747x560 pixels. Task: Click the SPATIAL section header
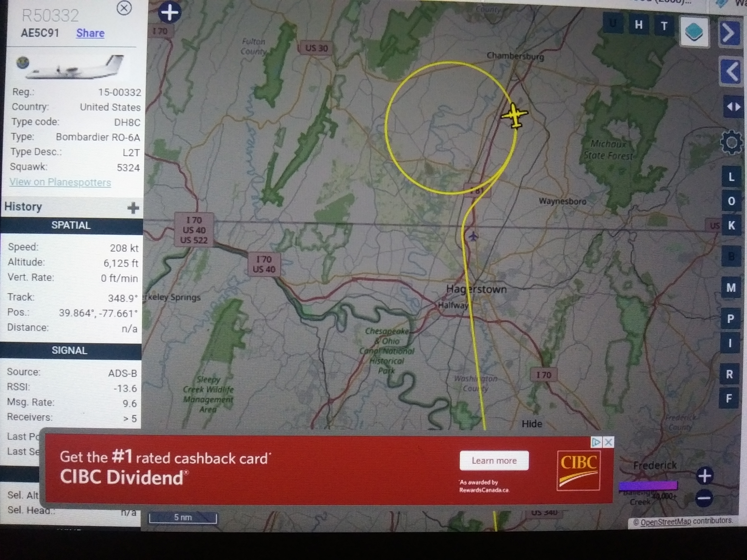(x=71, y=226)
